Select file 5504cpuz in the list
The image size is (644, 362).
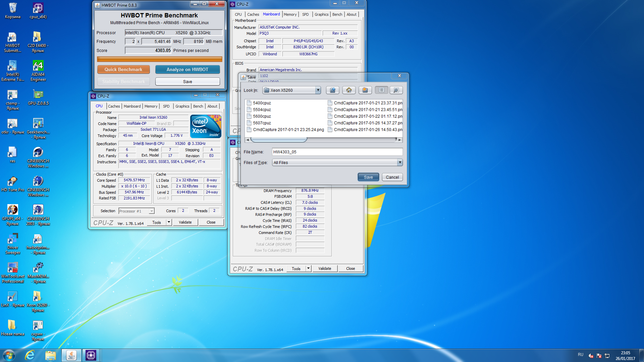(x=259, y=110)
